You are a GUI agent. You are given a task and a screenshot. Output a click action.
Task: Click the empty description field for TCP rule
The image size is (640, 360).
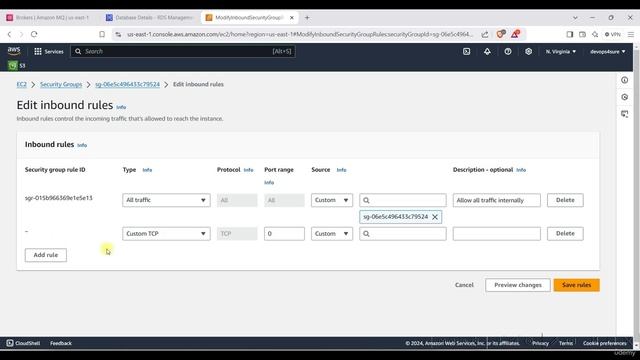coord(497,233)
